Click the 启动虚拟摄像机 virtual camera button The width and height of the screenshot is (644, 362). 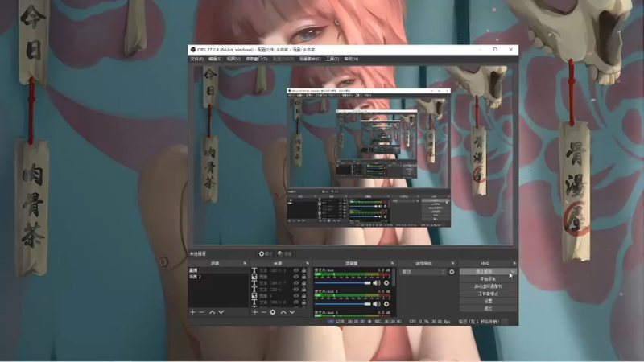(x=488, y=286)
